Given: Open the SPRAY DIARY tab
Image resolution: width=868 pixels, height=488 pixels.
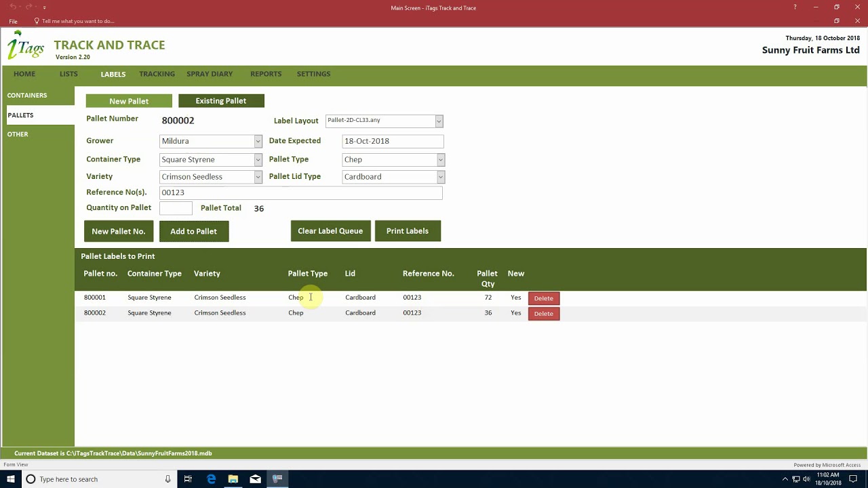Looking at the screenshot, I should tap(210, 74).
